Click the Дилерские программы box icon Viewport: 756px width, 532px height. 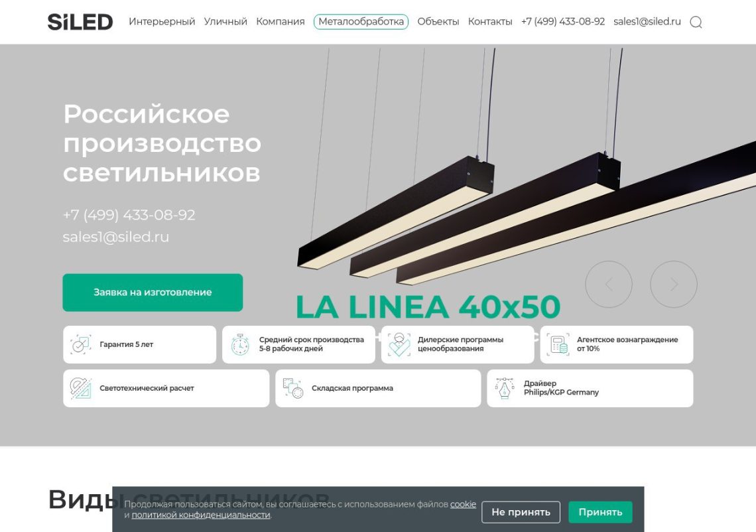(401, 344)
